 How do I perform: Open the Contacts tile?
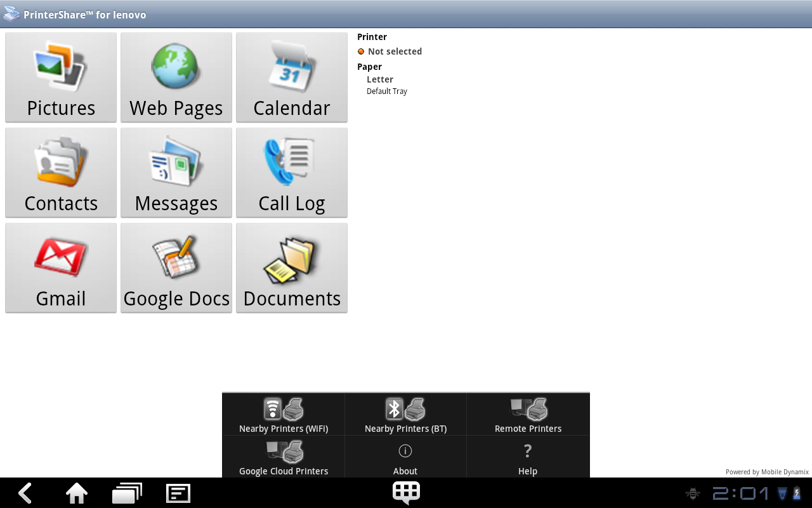(x=61, y=173)
